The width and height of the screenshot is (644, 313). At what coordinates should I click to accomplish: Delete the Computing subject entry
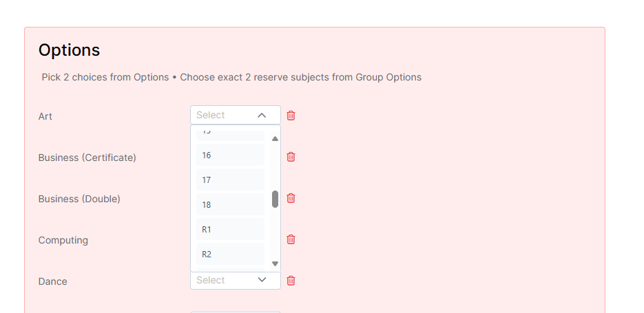click(291, 239)
